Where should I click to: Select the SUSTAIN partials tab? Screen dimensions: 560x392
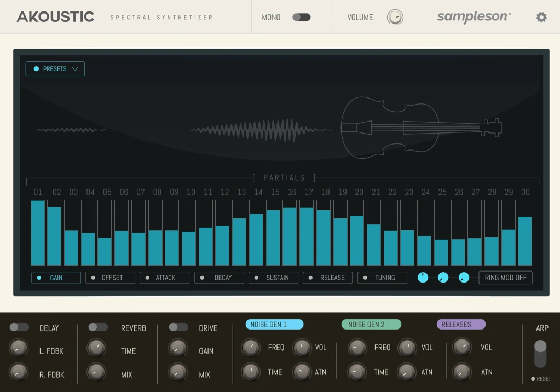pyautogui.click(x=274, y=278)
